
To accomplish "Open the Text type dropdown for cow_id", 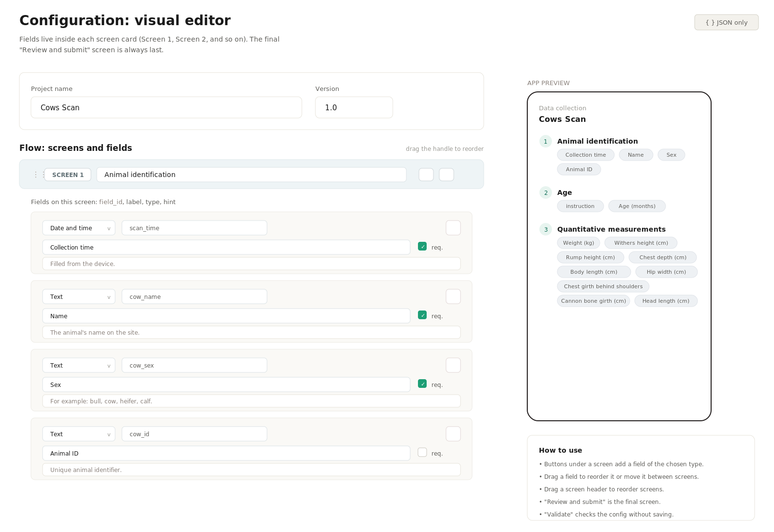I will pos(79,434).
